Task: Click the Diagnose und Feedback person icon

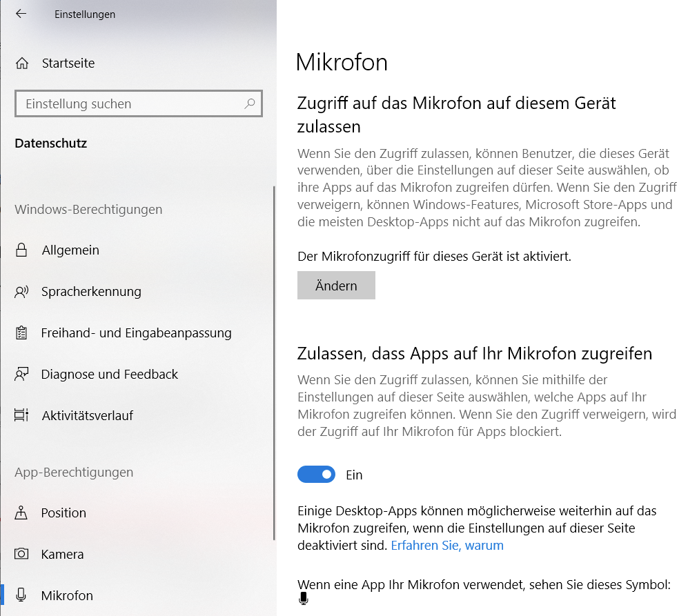Action: [21, 374]
